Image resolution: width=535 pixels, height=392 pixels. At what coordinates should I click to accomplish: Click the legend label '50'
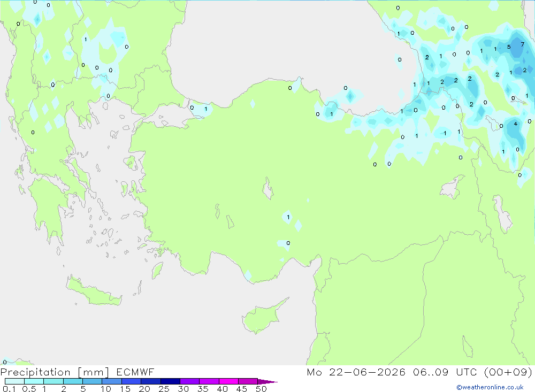(x=262, y=389)
